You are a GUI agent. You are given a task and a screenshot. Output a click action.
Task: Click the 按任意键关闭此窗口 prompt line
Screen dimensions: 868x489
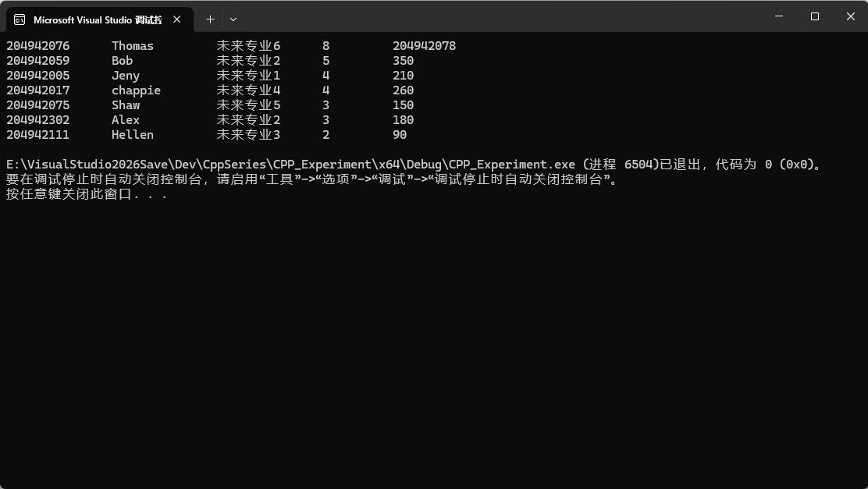(87, 194)
